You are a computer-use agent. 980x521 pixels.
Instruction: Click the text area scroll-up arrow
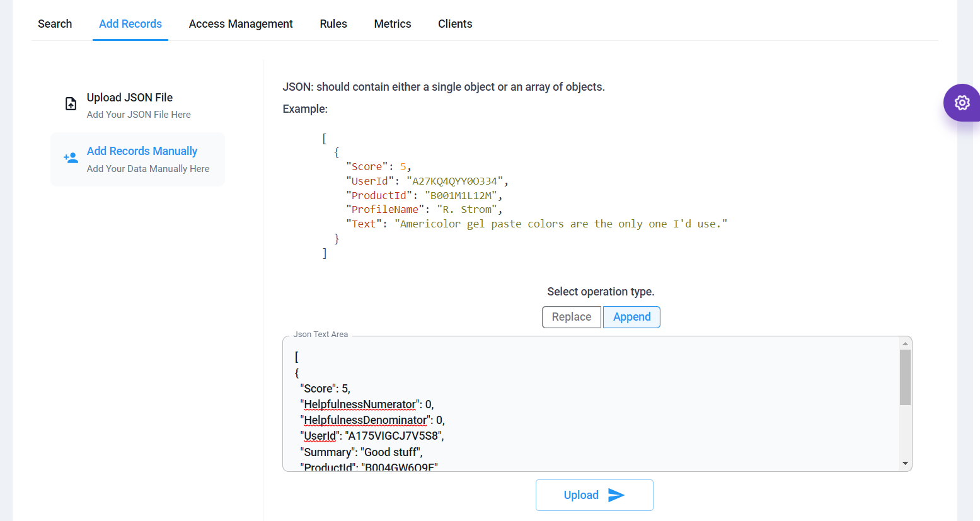click(x=905, y=343)
